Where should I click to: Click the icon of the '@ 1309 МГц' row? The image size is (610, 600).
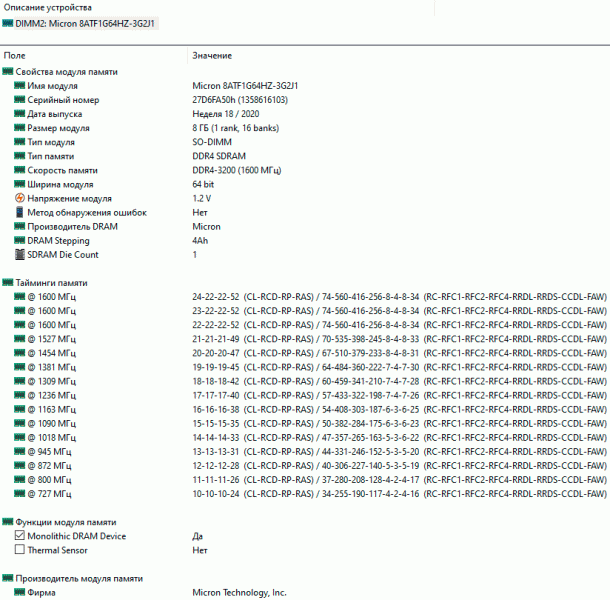point(19,381)
